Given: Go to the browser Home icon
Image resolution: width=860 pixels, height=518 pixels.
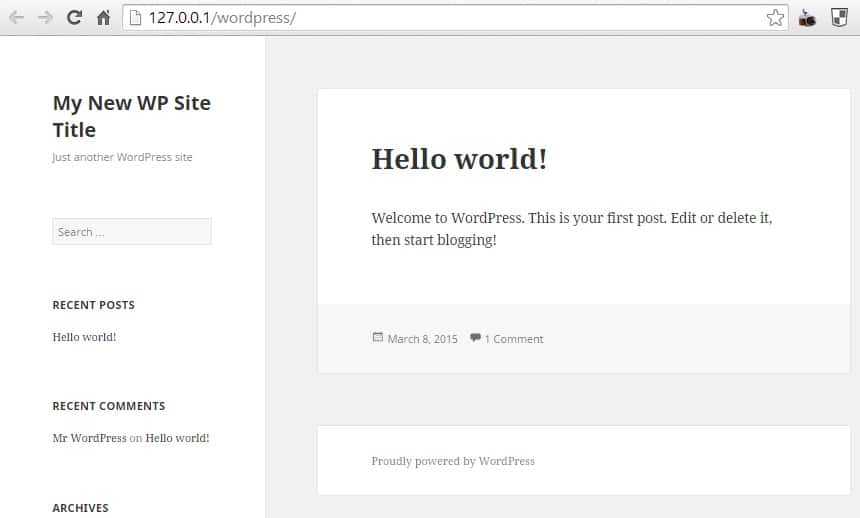Looking at the screenshot, I should [x=103, y=18].
